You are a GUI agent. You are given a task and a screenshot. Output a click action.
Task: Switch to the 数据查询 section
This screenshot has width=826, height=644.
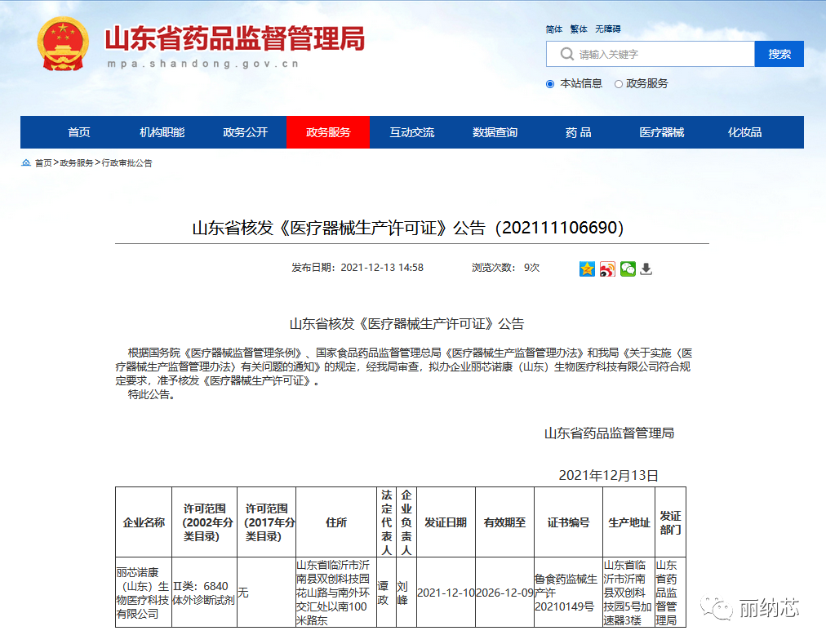coord(495,131)
